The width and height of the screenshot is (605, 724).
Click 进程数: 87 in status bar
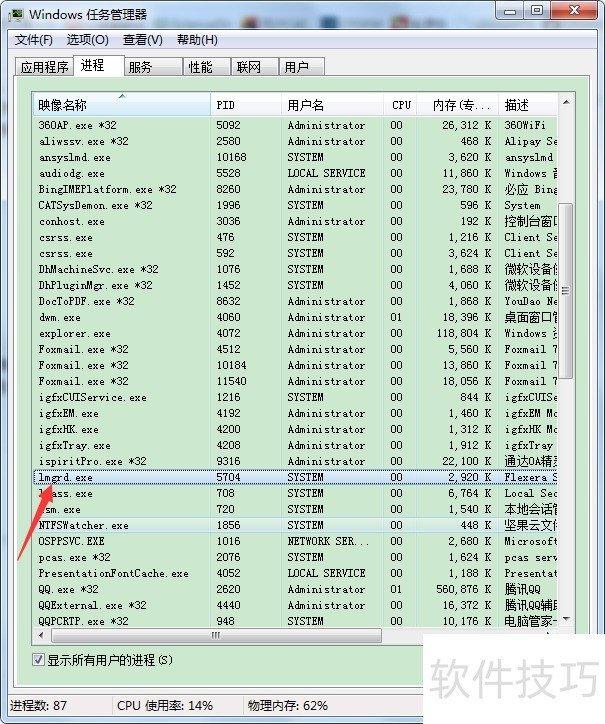(x=38, y=706)
